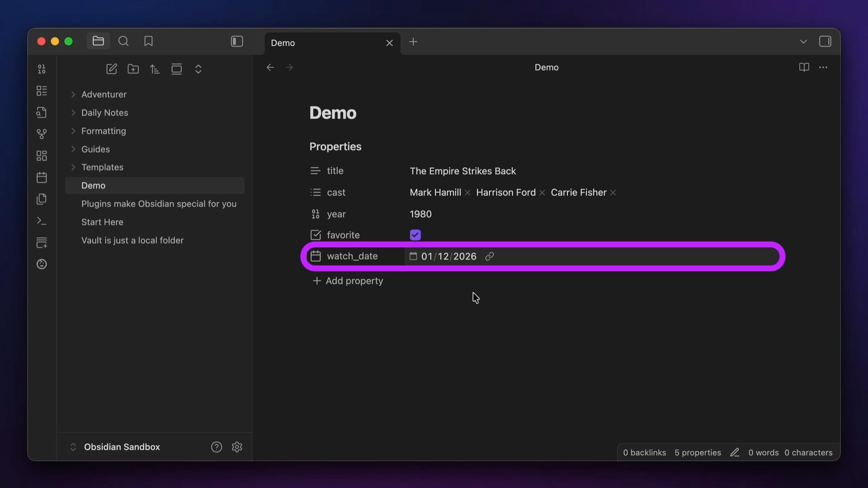Click the new folder icon
The image size is (868, 488).
[133, 69]
